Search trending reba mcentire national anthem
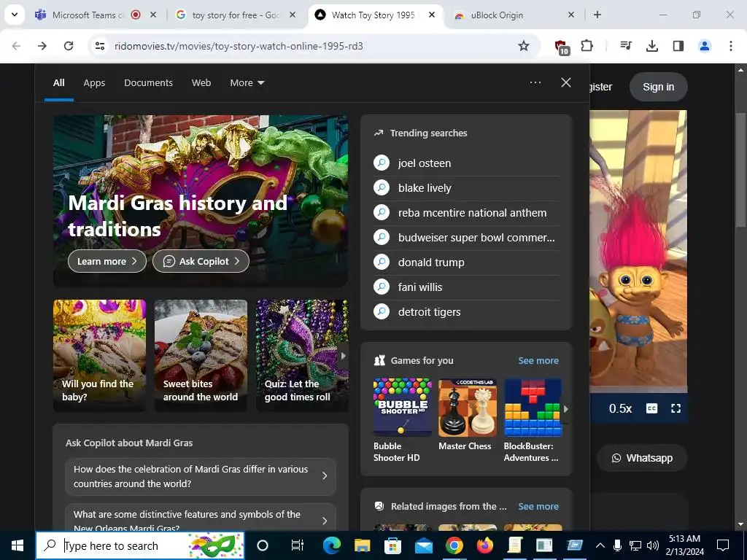This screenshot has height=560, width=747. tap(466, 213)
